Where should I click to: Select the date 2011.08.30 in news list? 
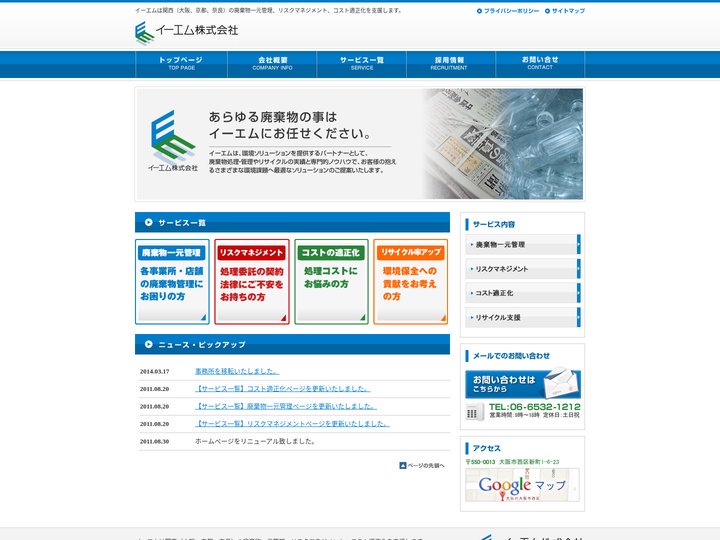click(154, 441)
